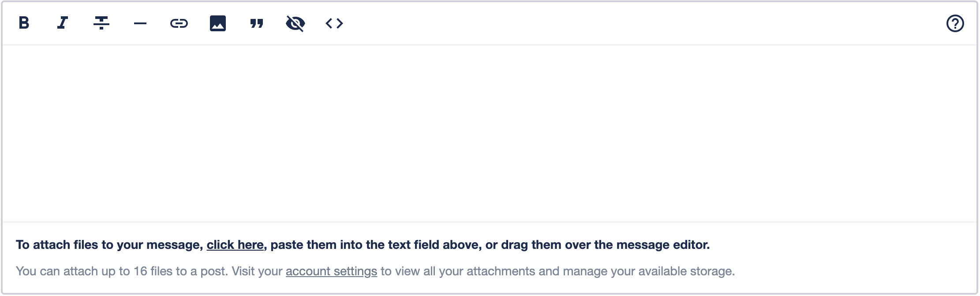Screen dimensions: 980x296
Task: Open the "account settings" link
Action: pos(331,271)
